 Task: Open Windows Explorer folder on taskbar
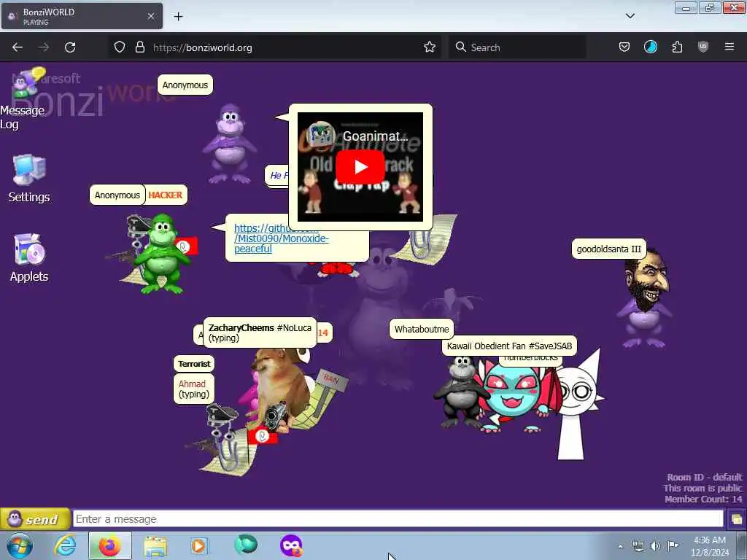[x=155, y=547]
